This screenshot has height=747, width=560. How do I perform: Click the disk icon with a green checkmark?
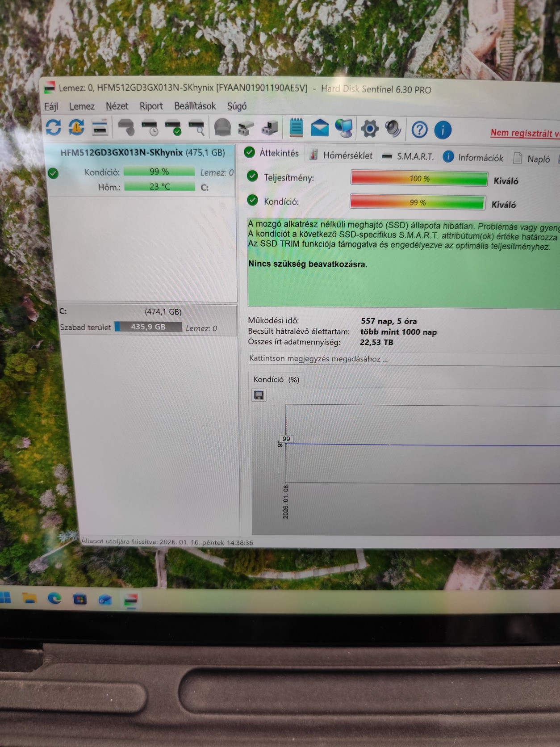tap(173, 128)
